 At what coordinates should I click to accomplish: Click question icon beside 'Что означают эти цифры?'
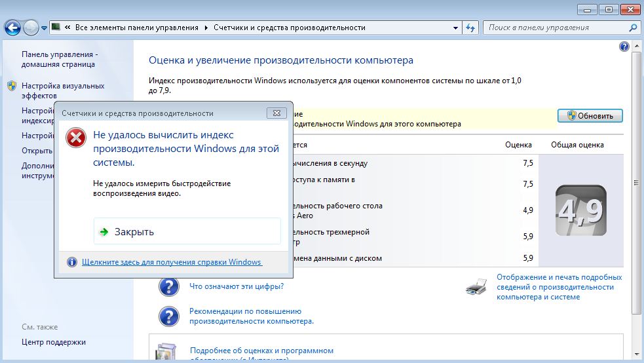(169, 286)
